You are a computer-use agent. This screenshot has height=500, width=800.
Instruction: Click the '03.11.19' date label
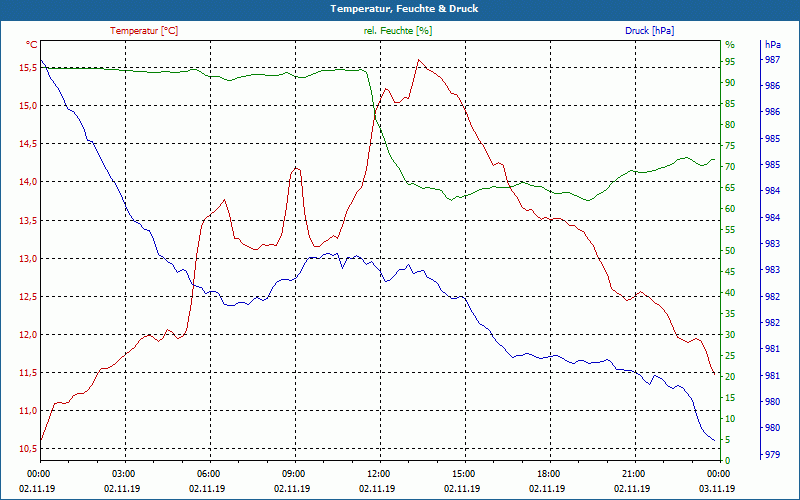coord(717,489)
